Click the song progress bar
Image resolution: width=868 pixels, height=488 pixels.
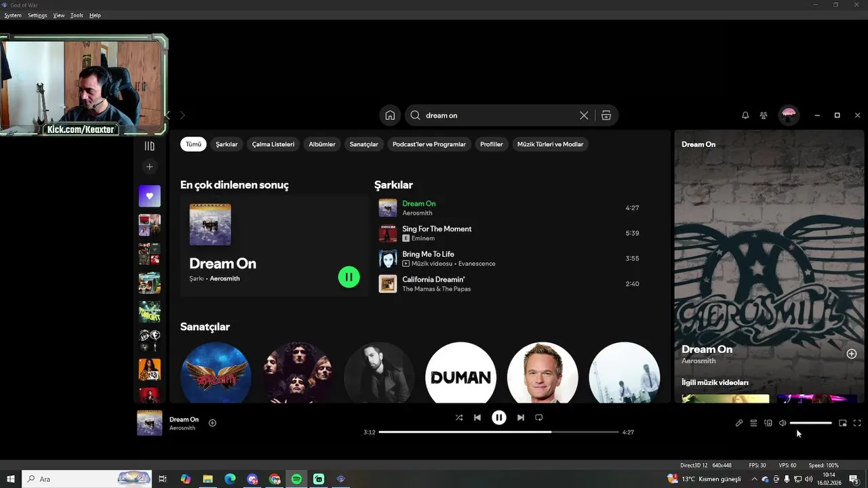point(498,432)
